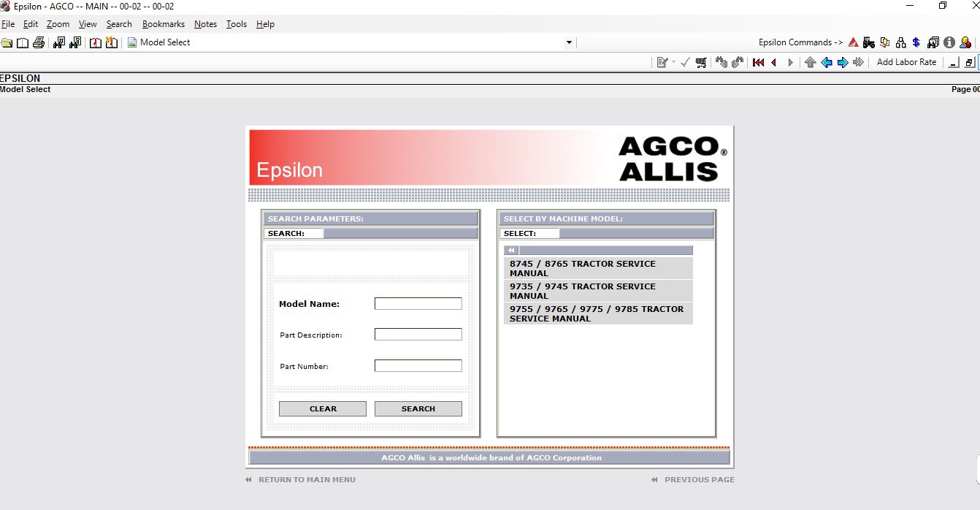Click the CLEAR button

click(x=323, y=409)
